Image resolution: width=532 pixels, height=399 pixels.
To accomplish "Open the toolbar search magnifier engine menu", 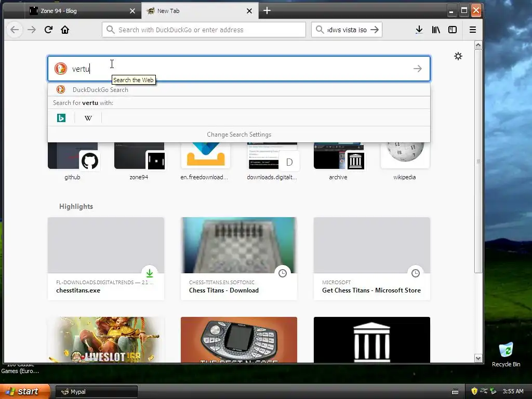I will click(320, 30).
